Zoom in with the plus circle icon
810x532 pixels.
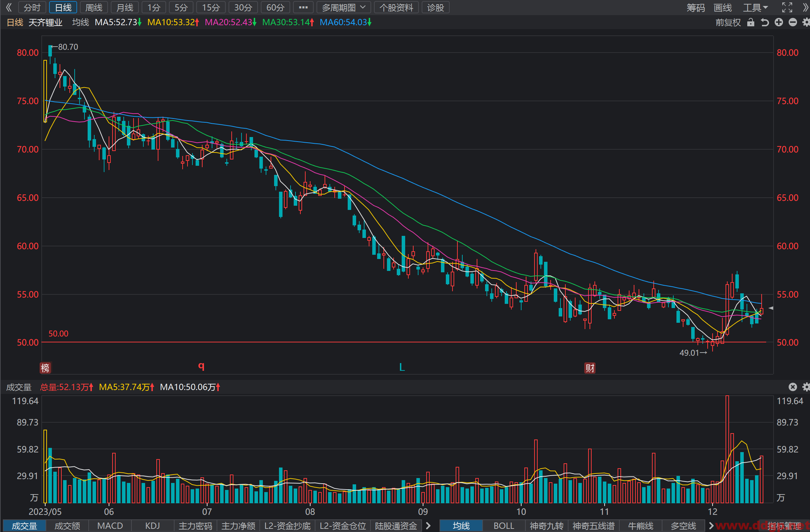(778, 22)
